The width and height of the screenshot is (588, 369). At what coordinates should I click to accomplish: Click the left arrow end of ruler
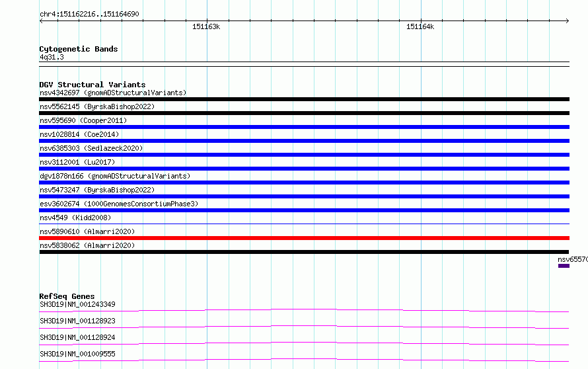tap(41, 20)
